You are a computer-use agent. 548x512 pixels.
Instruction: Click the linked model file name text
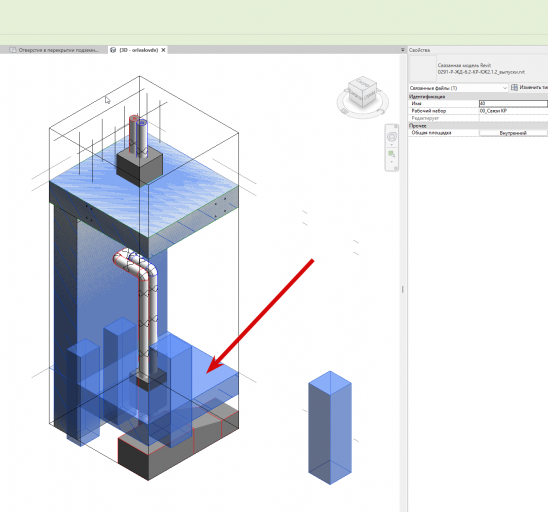[x=481, y=72]
